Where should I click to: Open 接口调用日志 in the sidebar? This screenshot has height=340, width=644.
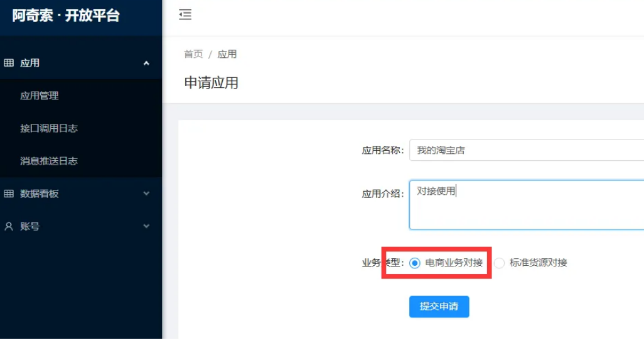pyautogui.click(x=49, y=128)
